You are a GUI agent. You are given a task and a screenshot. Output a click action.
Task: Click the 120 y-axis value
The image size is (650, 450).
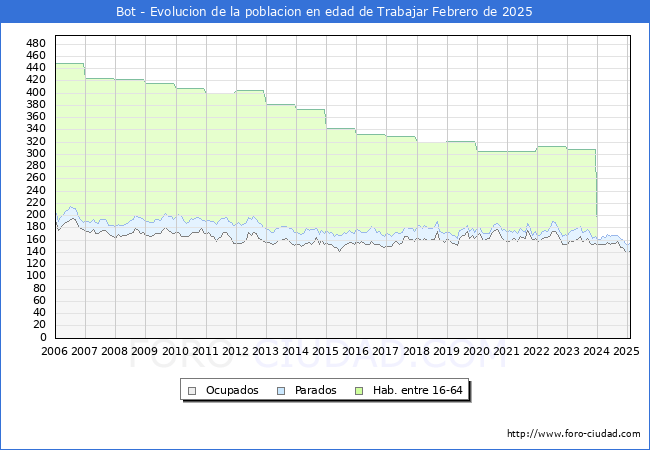click(x=36, y=264)
